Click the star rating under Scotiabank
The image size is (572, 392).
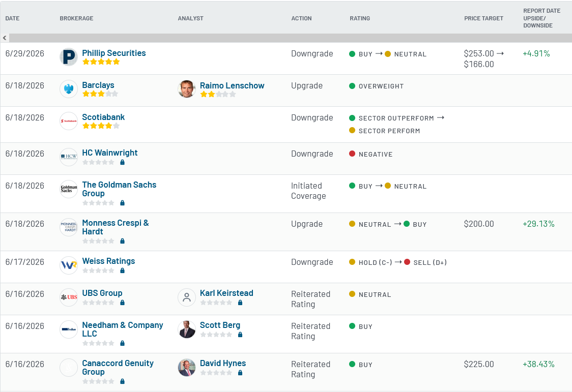(101, 126)
